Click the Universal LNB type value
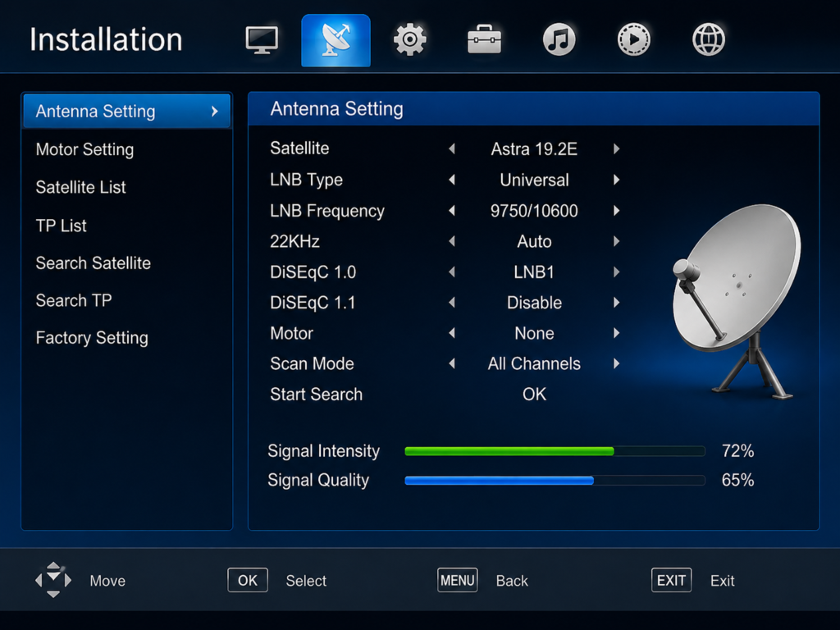The image size is (840, 630). [x=534, y=180]
